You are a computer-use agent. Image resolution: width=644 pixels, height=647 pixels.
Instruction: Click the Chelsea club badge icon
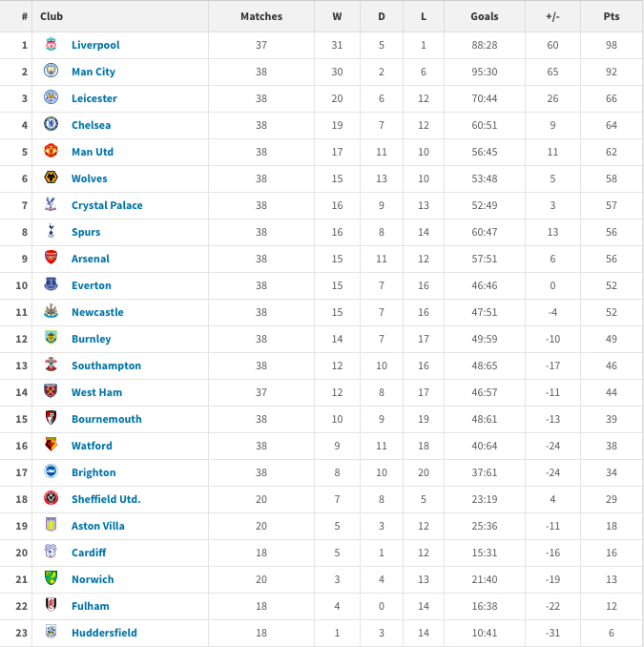[51, 125]
